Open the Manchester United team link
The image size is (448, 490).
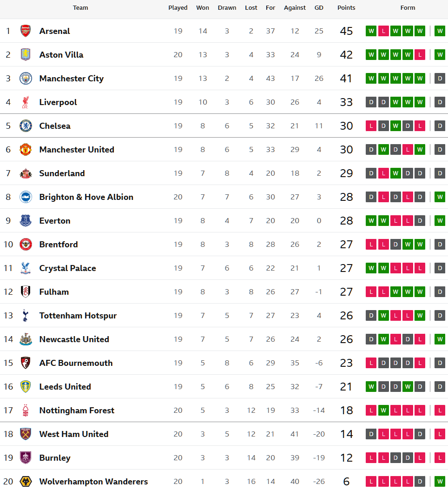77,150
